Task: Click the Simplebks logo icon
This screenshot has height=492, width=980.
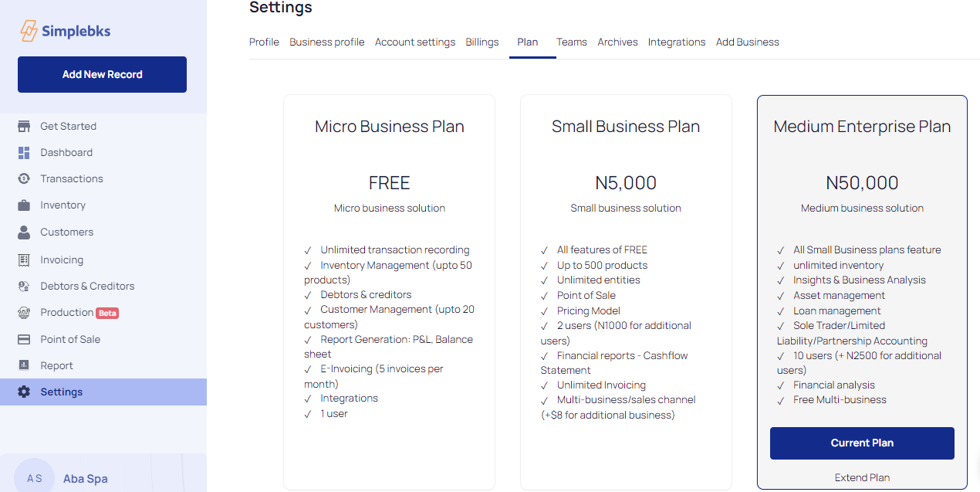Action: click(29, 31)
